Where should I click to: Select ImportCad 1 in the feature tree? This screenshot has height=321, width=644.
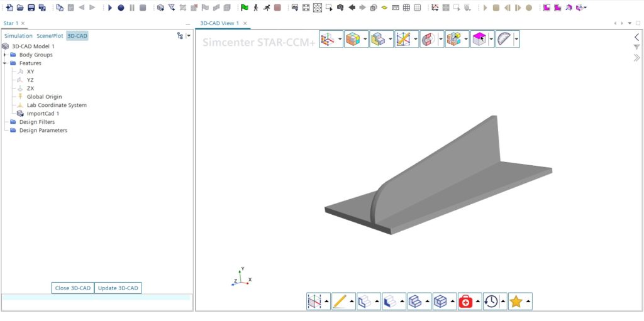click(43, 114)
